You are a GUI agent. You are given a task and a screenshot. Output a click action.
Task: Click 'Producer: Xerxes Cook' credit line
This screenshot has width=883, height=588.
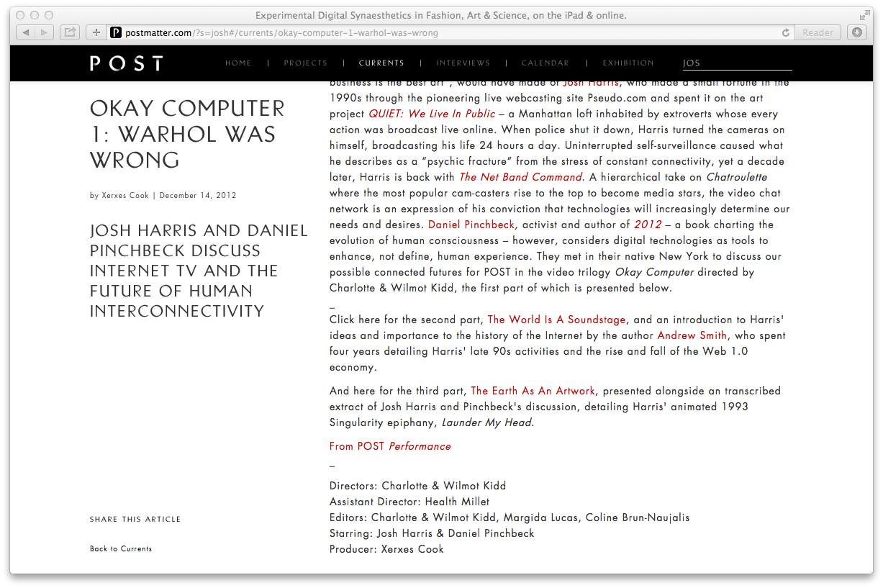[386, 549]
